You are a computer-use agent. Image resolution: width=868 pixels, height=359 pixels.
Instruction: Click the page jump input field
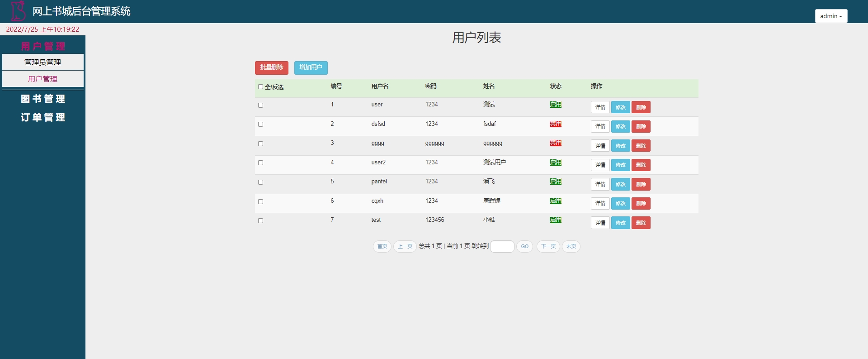[x=502, y=246]
